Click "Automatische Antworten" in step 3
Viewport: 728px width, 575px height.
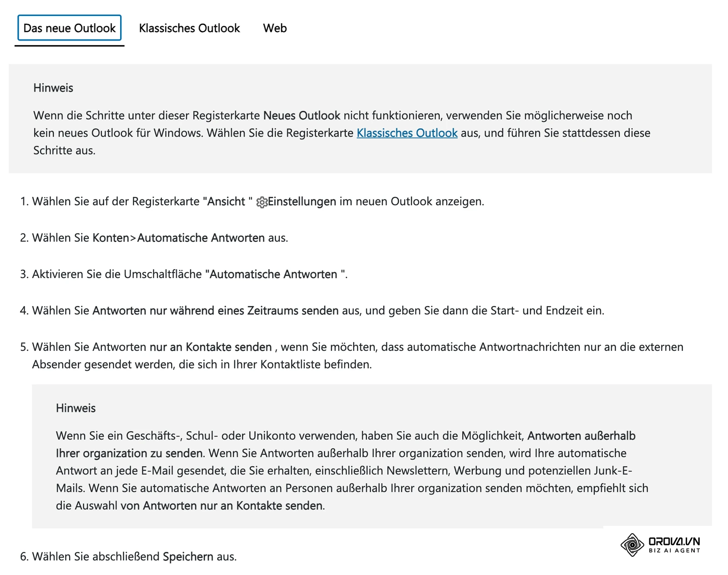[x=273, y=274]
